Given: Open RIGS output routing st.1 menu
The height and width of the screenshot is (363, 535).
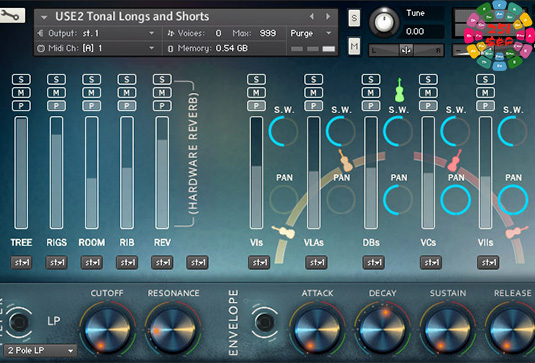Looking at the screenshot, I should [x=56, y=262].
